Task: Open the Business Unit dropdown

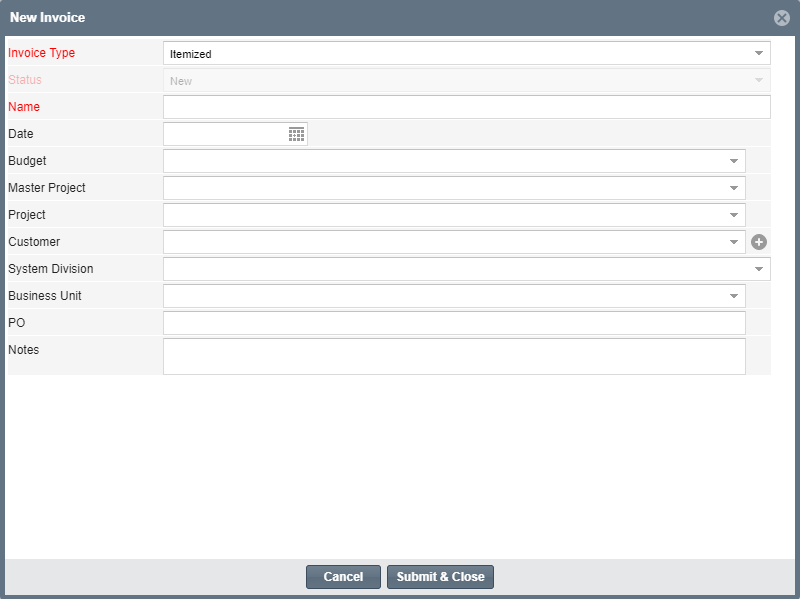Action: (x=735, y=295)
